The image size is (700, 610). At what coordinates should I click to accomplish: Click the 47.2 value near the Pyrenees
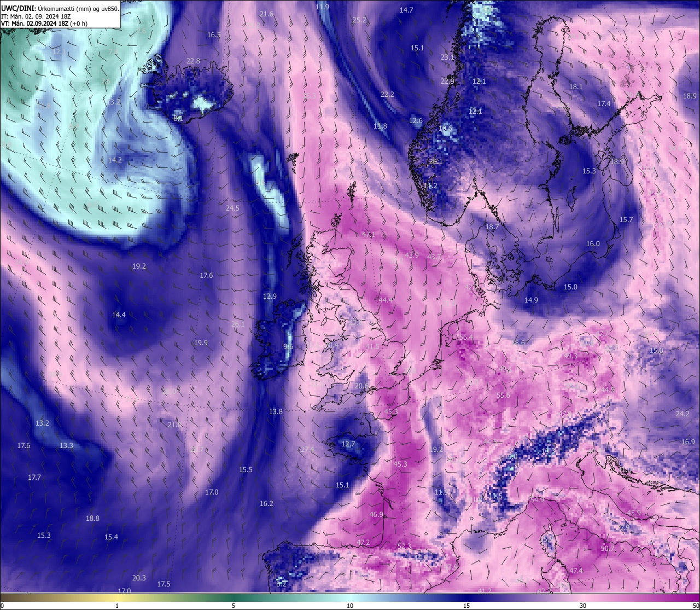pos(363,542)
